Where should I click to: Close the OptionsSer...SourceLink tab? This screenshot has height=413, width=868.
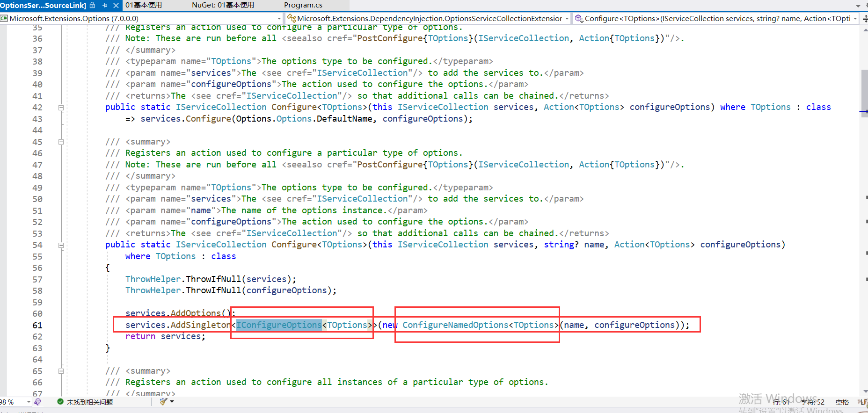click(116, 5)
